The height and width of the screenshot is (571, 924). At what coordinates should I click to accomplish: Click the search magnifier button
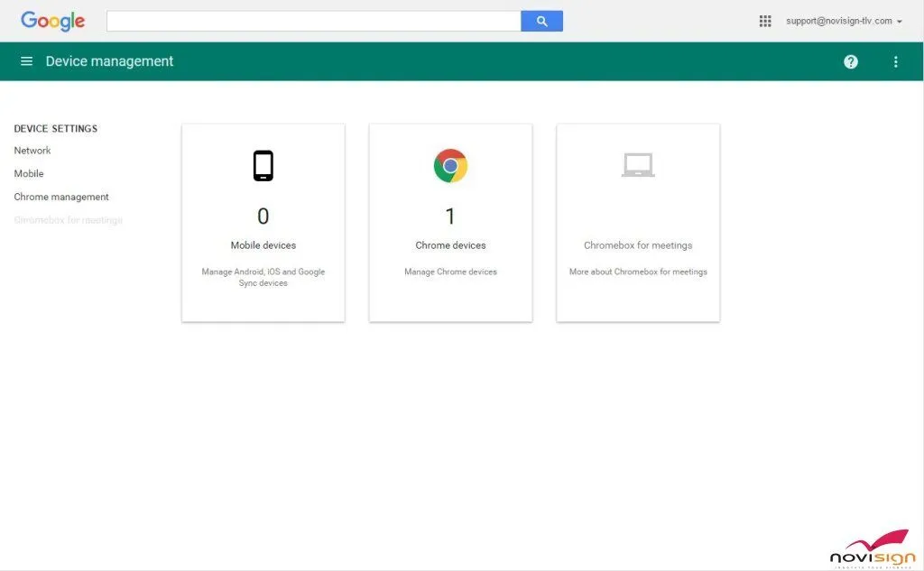point(541,20)
